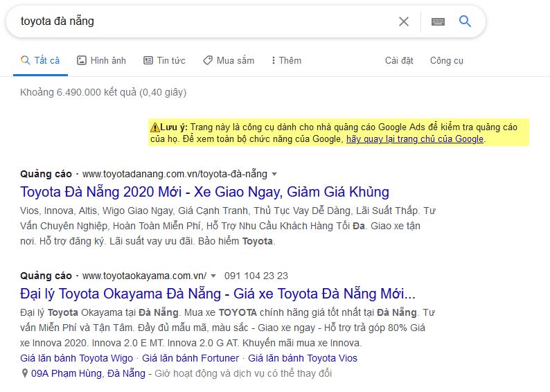Expand the dropdown arrow next to toyotadanang.com.vn URL
Screen dimensions: 550x392
tap(274, 175)
